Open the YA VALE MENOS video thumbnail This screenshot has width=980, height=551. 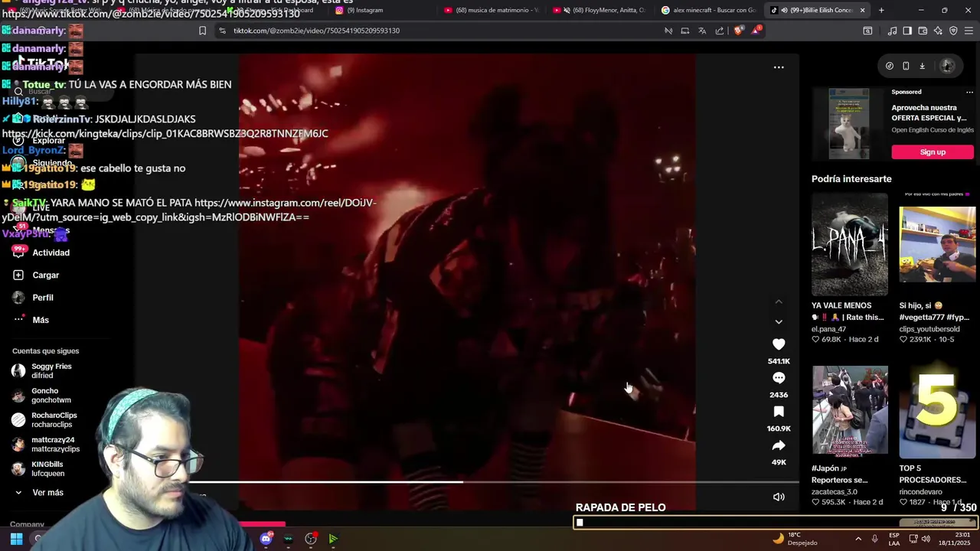click(850, 244)
